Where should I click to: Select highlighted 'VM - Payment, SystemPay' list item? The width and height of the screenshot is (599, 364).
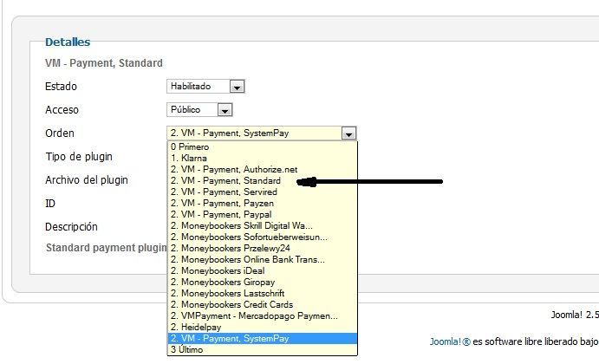click(262, 338)
